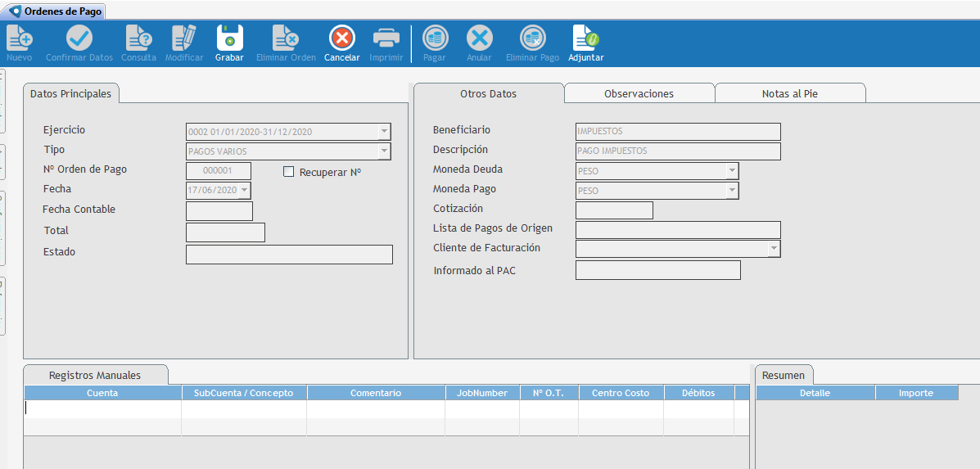Click the Pagar toolbar icon

434,38
